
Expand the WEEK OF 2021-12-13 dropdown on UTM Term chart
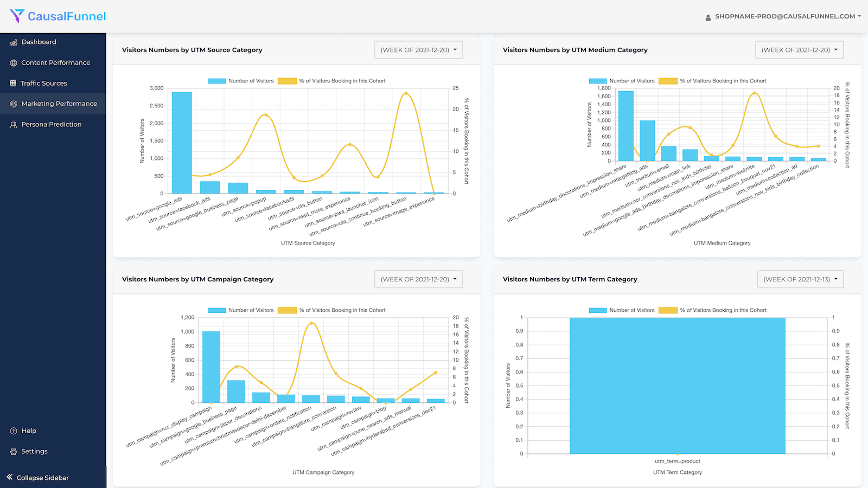(x=800, y=279)
